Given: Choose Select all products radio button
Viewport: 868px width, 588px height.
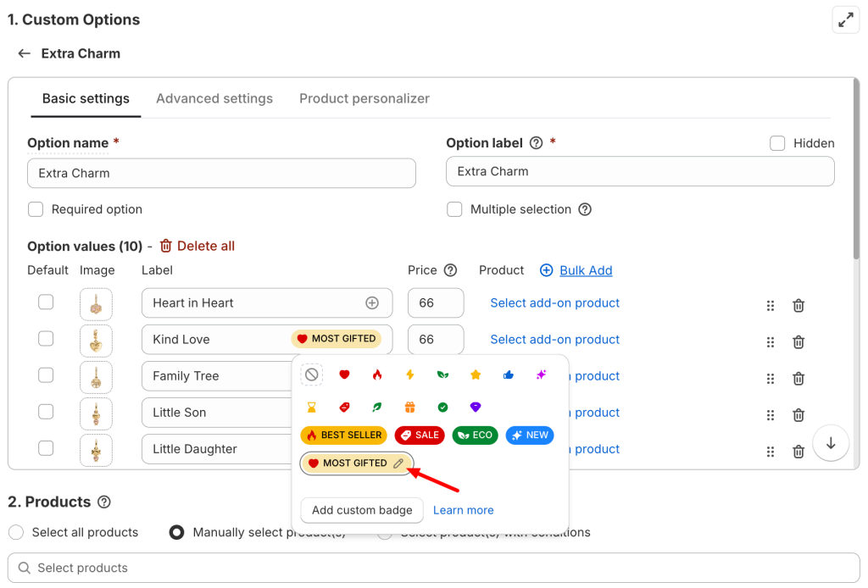Looking at the screenshot, I should (16, 532).
